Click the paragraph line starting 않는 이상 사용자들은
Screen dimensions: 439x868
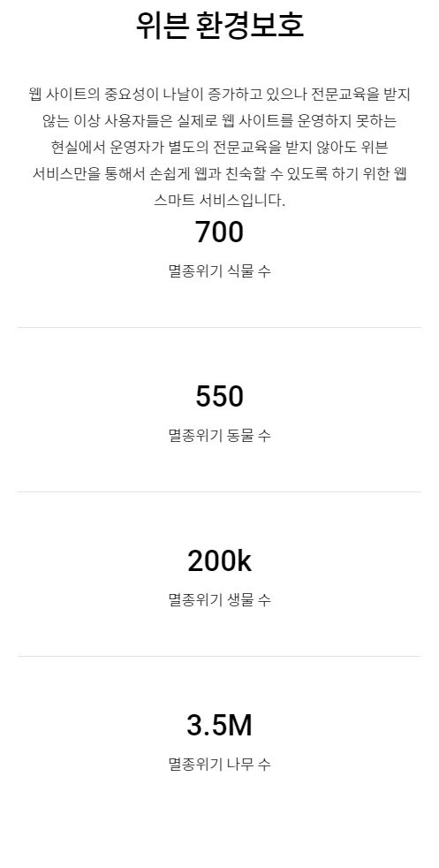click(x=219, y=121)
